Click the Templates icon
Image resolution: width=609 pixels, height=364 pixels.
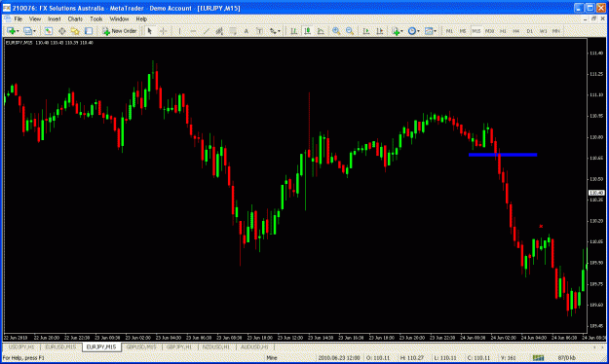[429, 31]
